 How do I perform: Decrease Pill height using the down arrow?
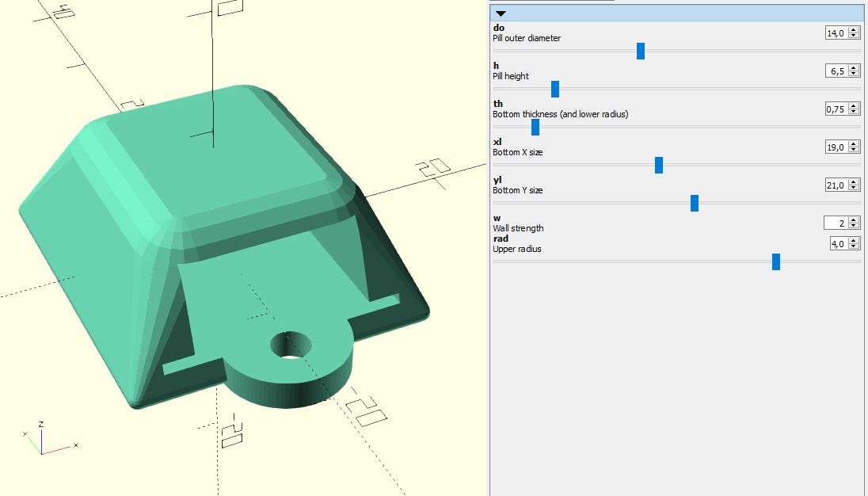click(854, 74)
